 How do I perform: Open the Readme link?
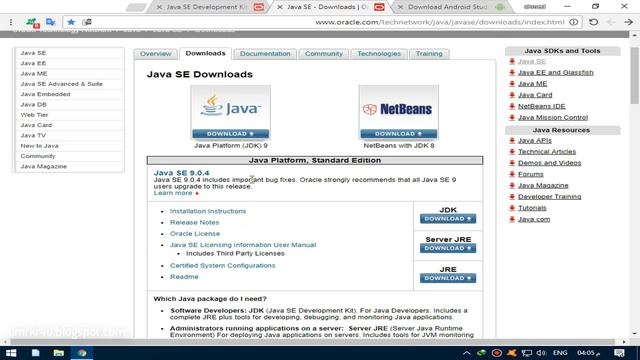point(184,277)
